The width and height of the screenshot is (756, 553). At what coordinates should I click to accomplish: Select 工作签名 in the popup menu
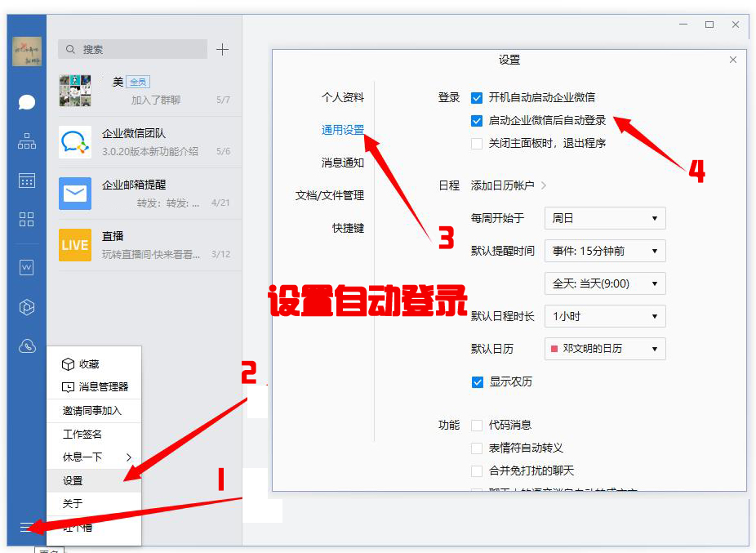click(x=94, y=435)
